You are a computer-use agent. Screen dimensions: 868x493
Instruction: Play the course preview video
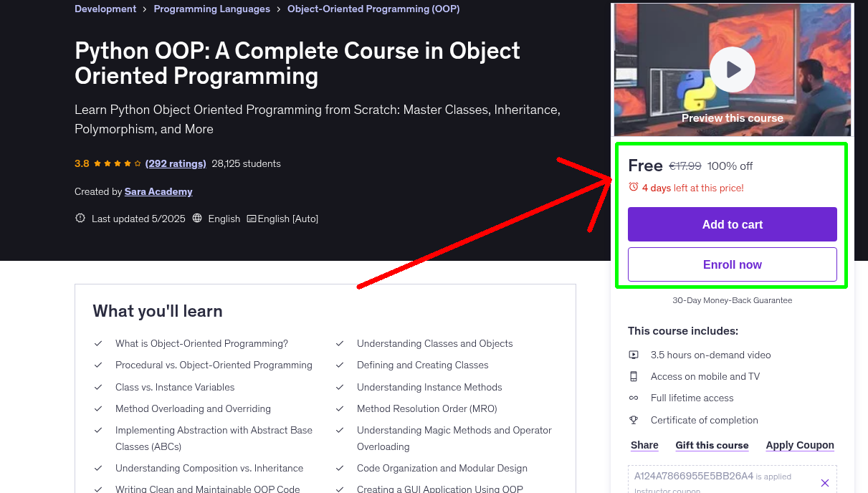pyautogui.click(x=732, y=70)
